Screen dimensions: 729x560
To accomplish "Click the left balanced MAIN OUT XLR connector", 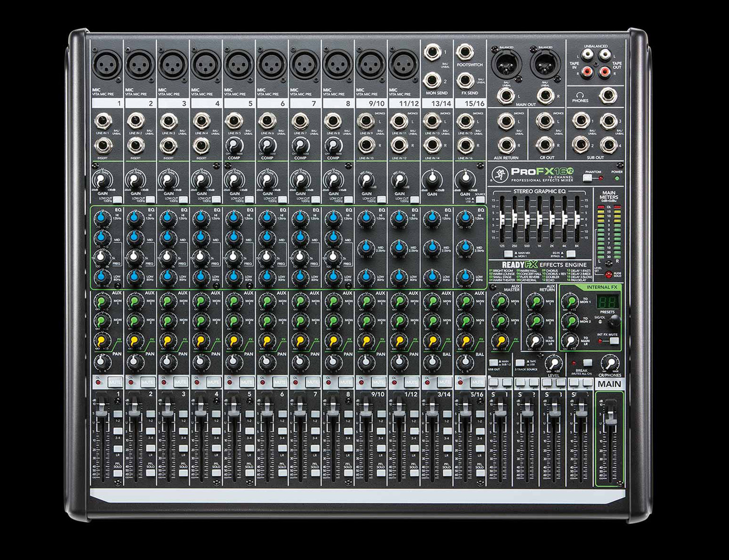I will (506, 64).
